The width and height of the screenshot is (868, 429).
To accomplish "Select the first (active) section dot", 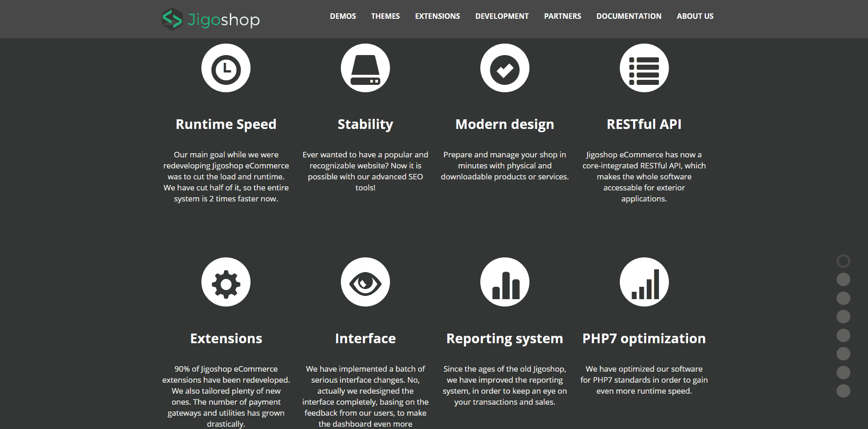I will point(843,261).
